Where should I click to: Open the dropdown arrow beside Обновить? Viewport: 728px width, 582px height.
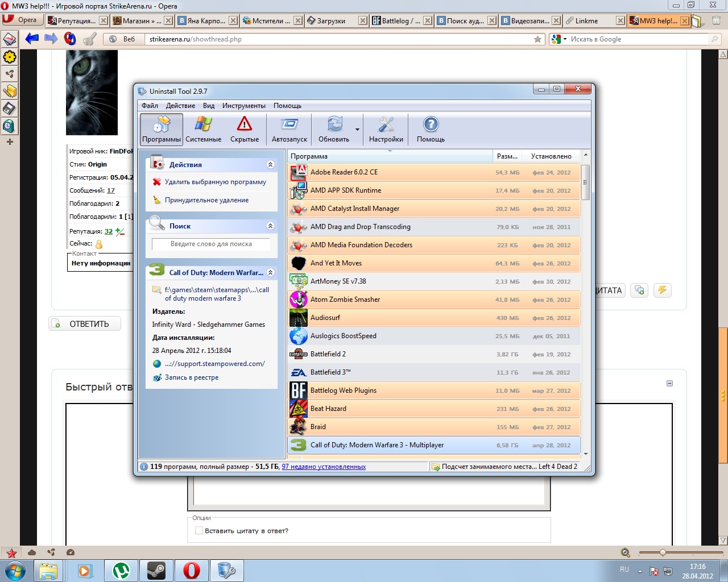tap(357, 130)
